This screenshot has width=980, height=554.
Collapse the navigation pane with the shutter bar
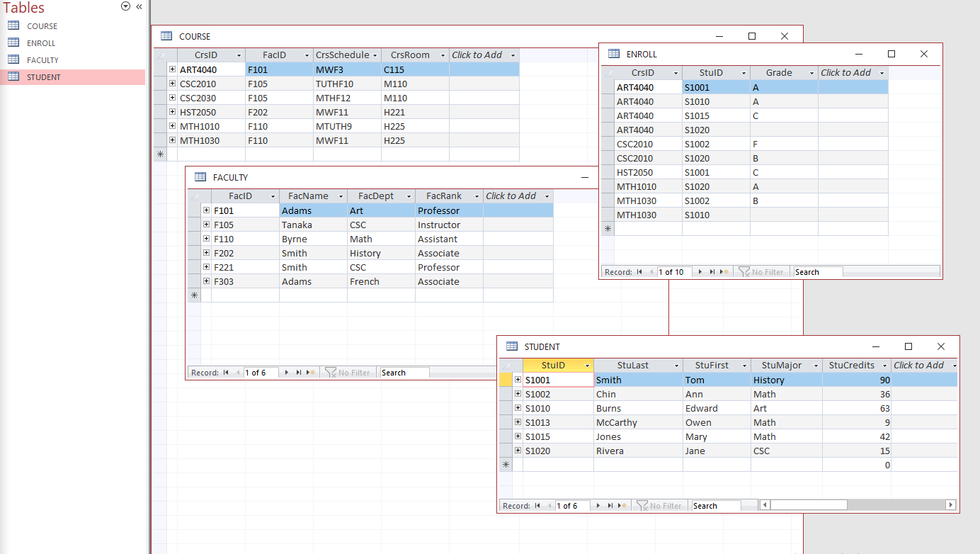[138, 6]
